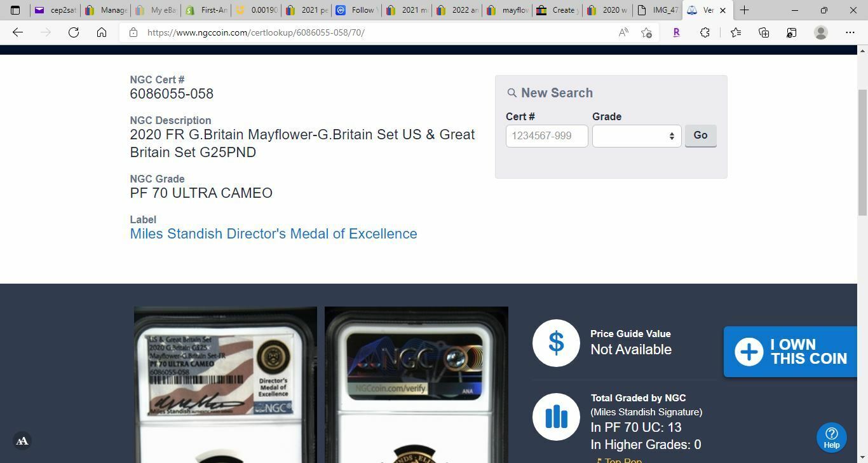Switch to the 2022 an tab
The width and height of the screenshot is (868, 463).
458,10
